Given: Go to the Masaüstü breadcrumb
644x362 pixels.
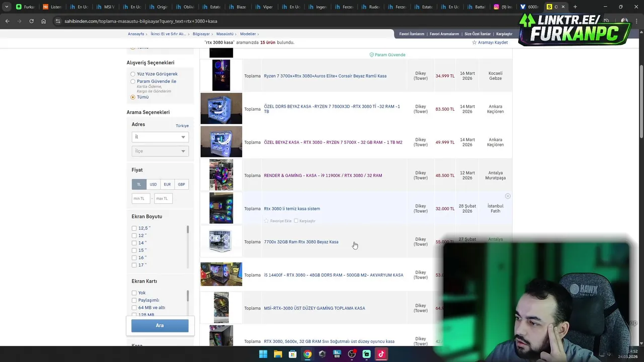Looking at the screenshot, I should [225, 34].
